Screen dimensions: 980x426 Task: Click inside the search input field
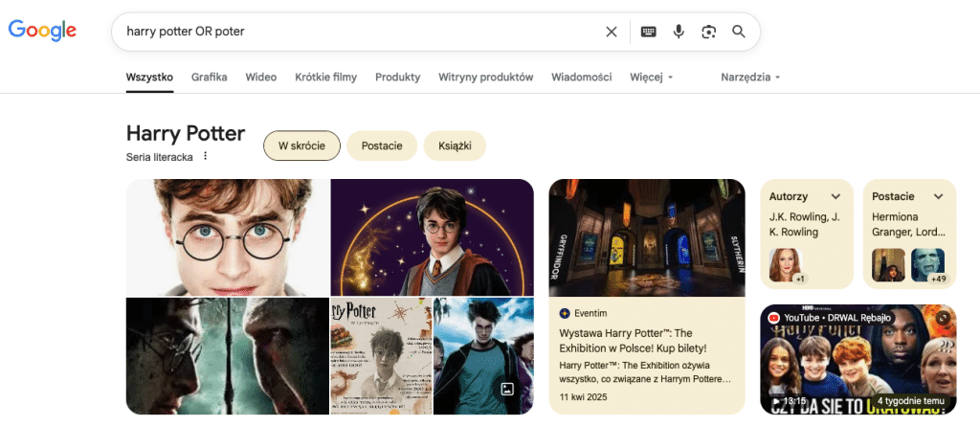click(360, 32)
